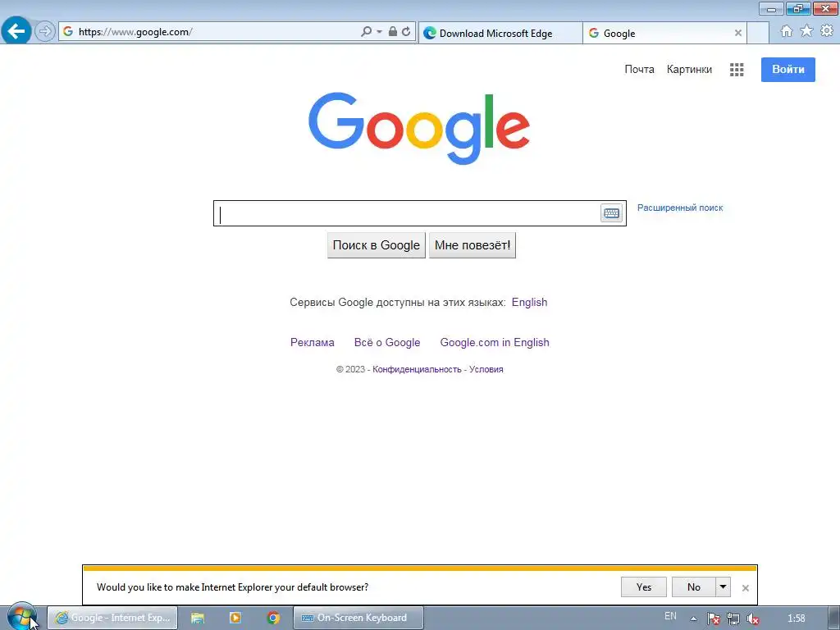Click the search magnifier in address bar
Screen dimensions: 840x630
pos(367,32)
